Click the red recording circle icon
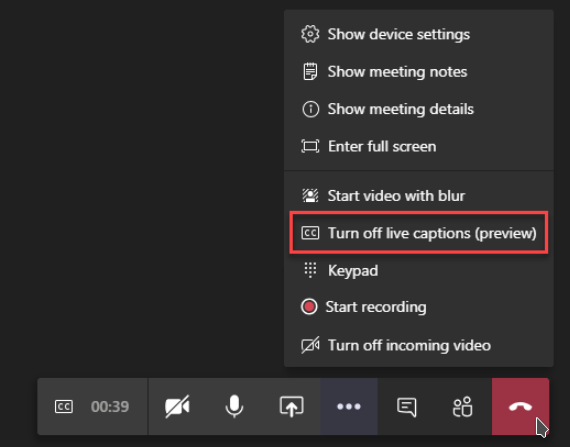Viewport: 570px width, 447px height. click(309, 307)
